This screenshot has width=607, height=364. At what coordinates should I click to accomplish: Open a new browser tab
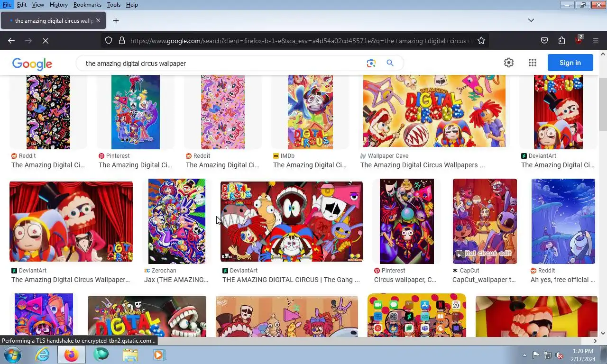pos(116,21)
